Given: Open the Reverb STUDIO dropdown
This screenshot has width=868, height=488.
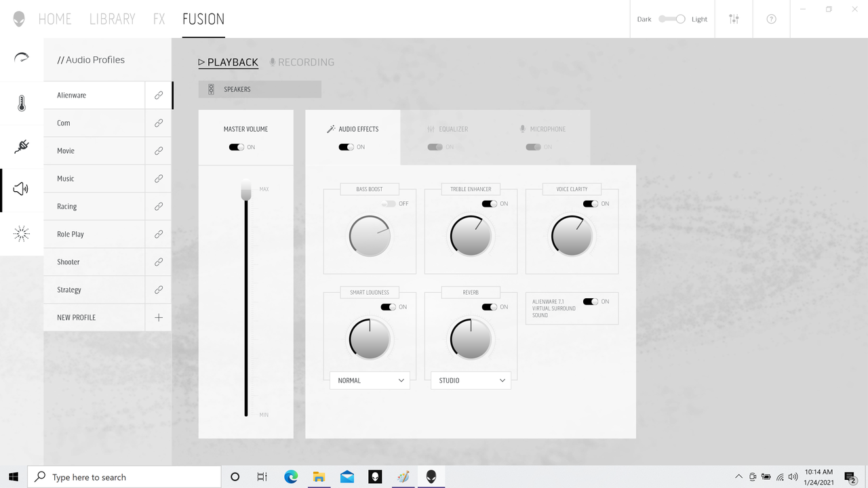Looking at the screenshot, I should [471, 380].
